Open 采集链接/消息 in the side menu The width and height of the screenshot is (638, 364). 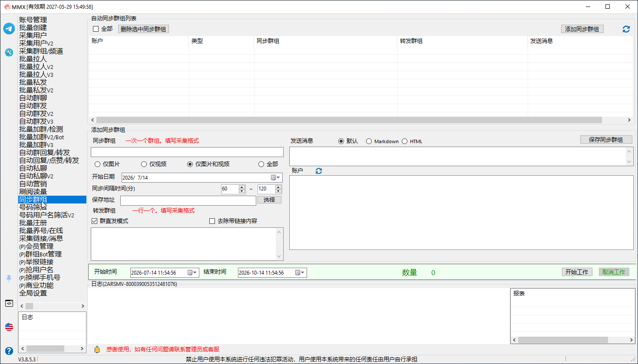click(41, 239)
